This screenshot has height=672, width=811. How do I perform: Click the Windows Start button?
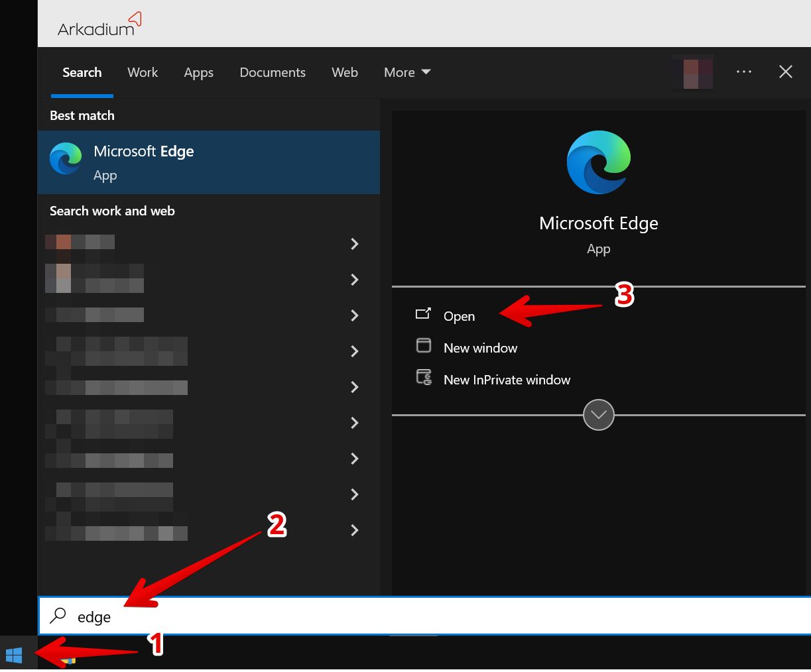coord(14,655)
